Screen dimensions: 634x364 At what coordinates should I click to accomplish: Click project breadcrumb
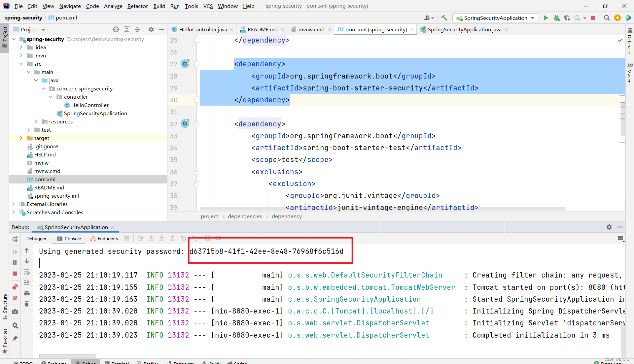point(209,216)
